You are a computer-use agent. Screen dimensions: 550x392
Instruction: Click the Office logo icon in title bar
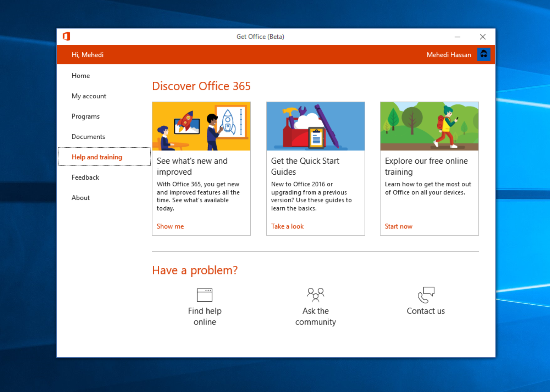pyautogui.click(x=66, y=36)
